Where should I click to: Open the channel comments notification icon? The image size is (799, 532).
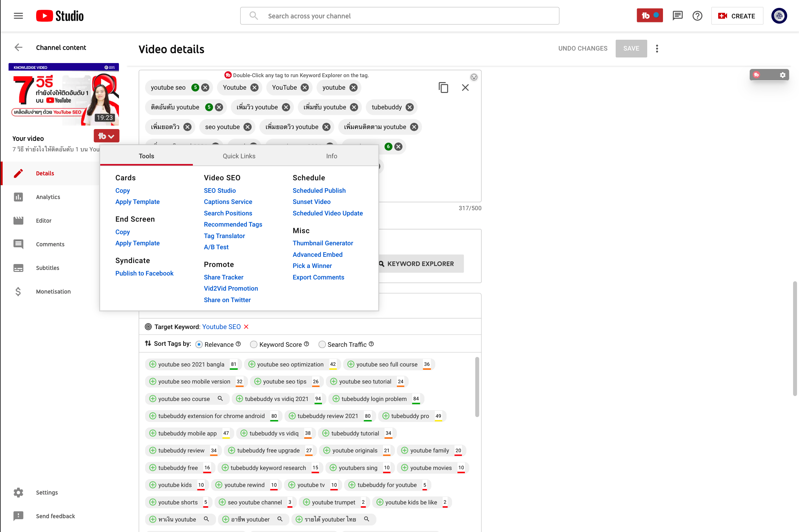[x=677, y=16]
